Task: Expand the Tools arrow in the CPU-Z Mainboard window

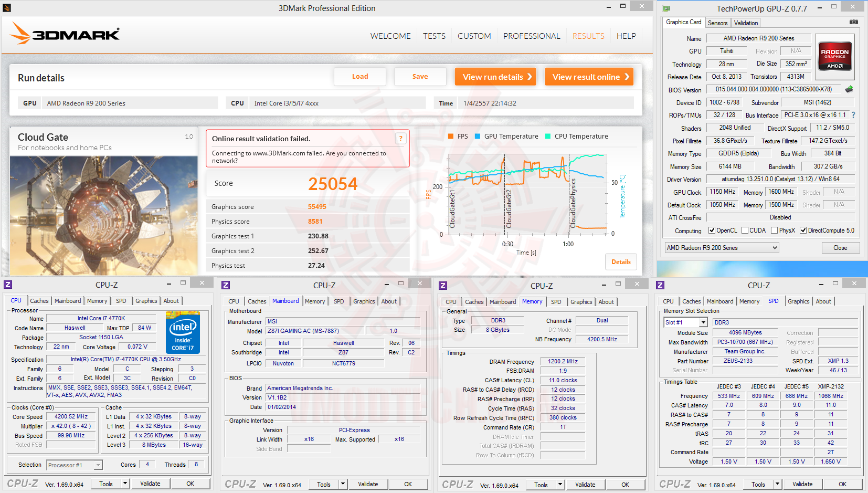Action: click(x=343, y=484)
